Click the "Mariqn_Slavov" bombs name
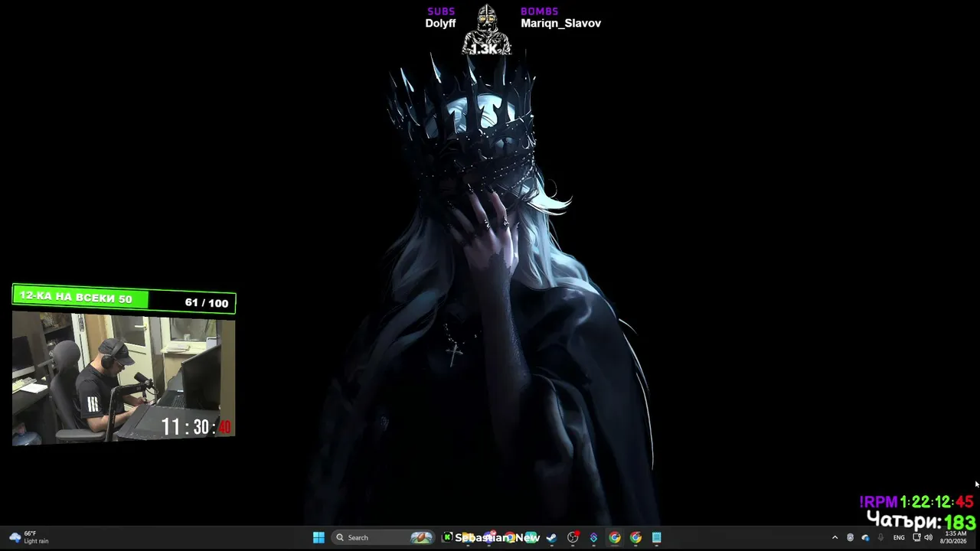 [x=560, y=24]
